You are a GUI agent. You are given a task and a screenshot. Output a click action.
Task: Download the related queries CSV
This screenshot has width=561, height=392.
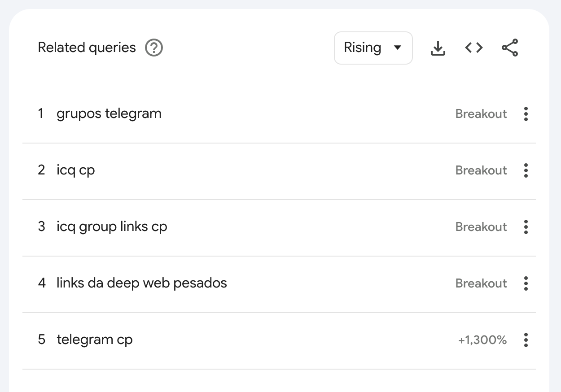click(x=438, y=48)
